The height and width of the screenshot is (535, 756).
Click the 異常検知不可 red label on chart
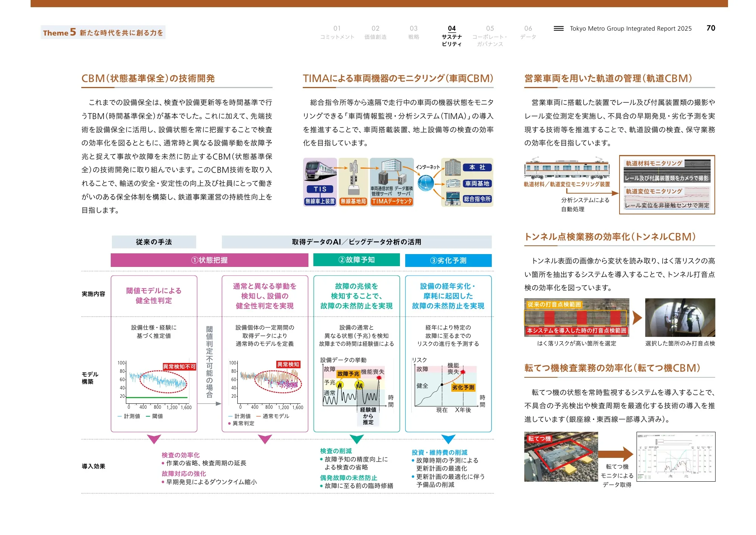tap(180, 367)
